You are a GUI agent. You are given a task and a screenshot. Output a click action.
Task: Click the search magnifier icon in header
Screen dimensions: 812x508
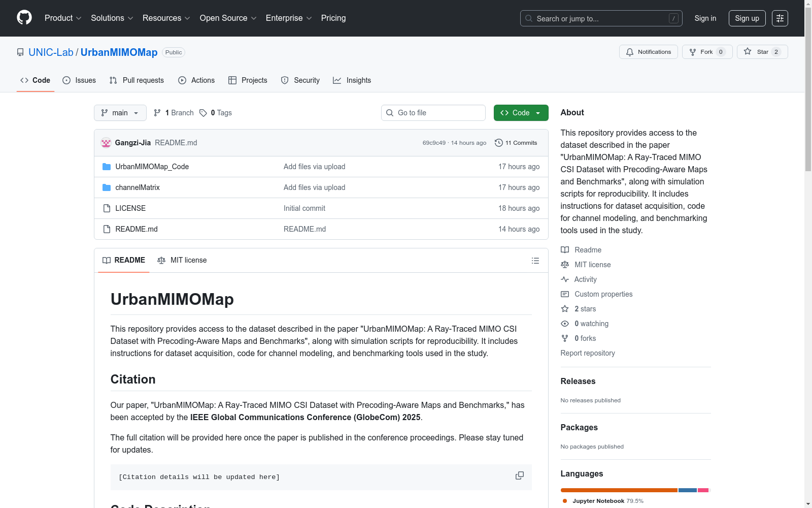pyautogui.click(x=529, y=18)
